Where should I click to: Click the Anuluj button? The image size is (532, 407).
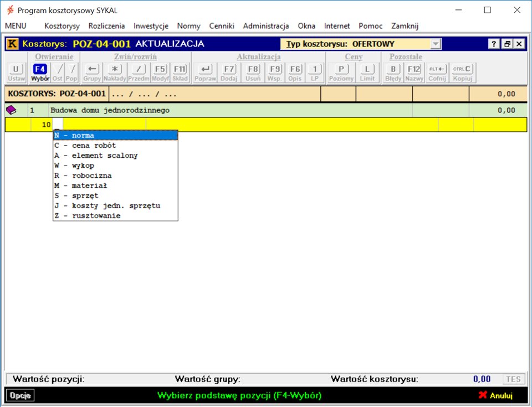click(x=495, y=395)
